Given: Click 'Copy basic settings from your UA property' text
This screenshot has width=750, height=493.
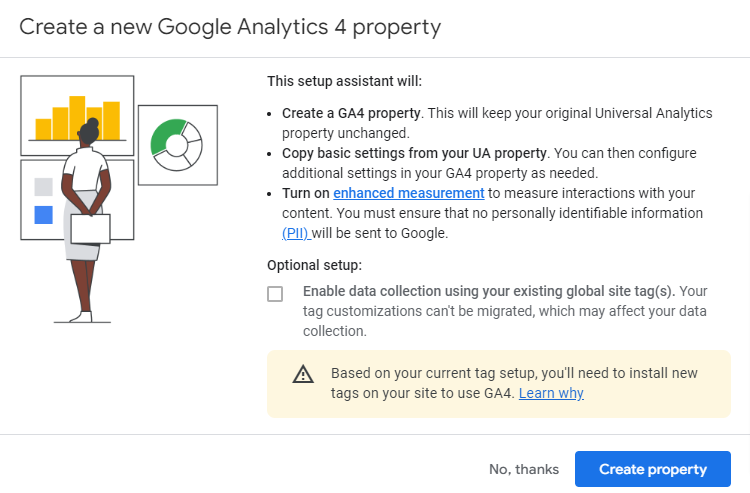Looking at the screenshot, I should coord(414,153).
